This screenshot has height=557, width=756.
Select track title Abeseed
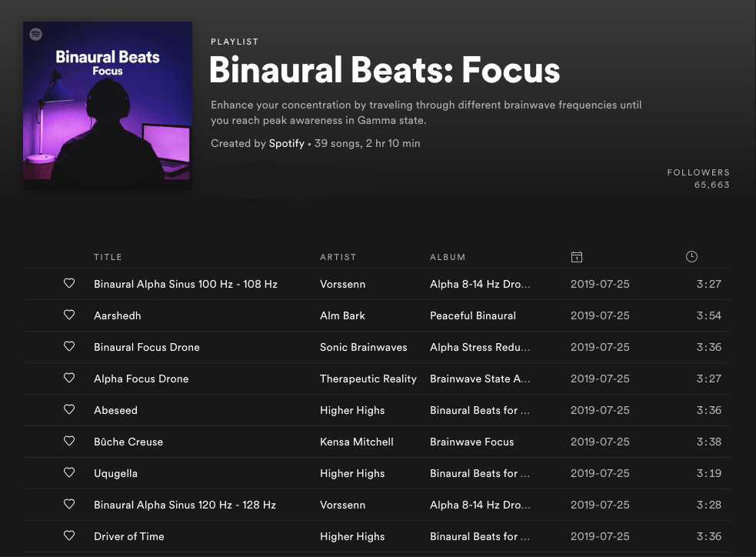pos(115,410)
